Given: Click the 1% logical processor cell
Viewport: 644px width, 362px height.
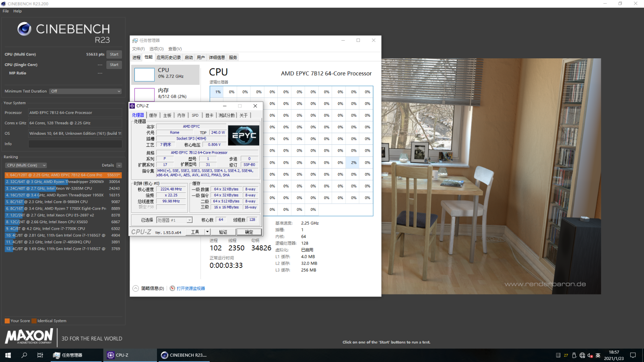Looking at the screenshot, I should coord(217,92).
